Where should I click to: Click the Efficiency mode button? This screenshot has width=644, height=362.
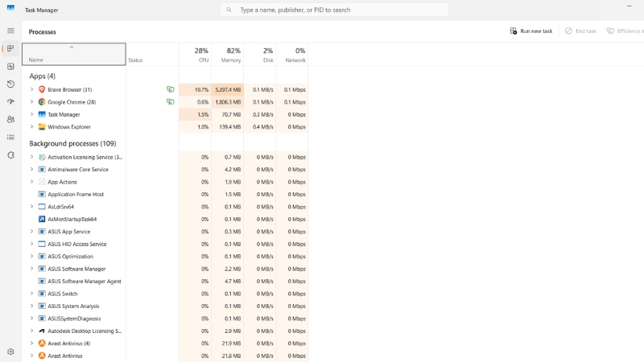point(625,31)
